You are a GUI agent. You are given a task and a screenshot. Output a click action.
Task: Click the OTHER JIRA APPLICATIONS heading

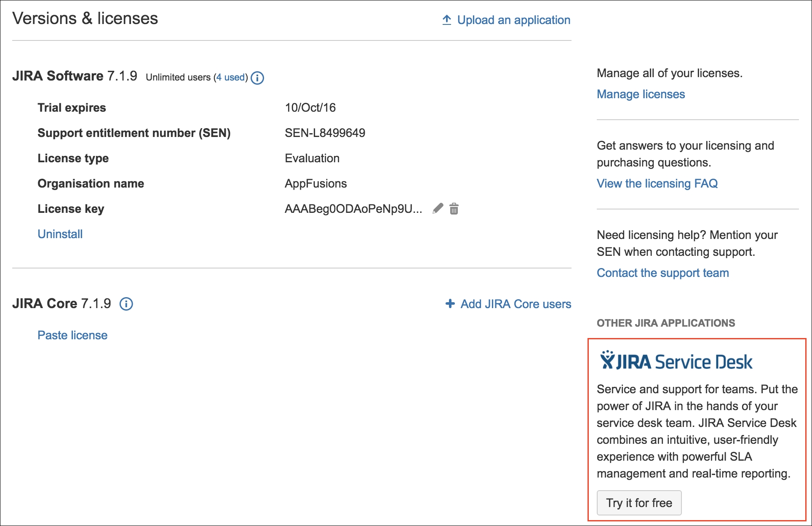click(666, 323)
